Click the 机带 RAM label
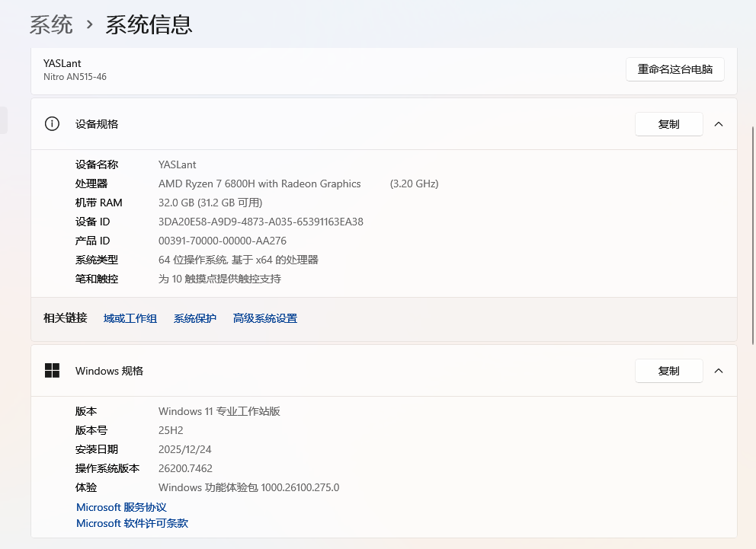Screen dimensions: 756x549 pos(99,203)
